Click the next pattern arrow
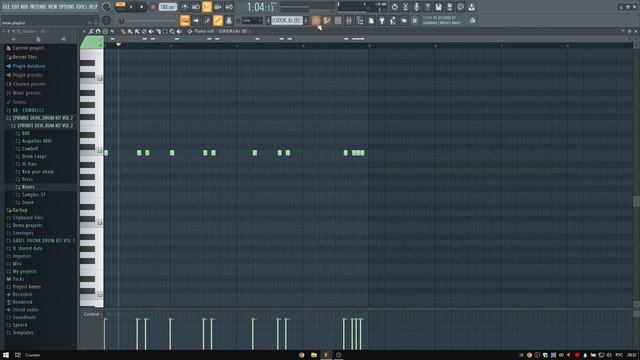Viewport: 640px width, 360px height. click(x=306, y=20)
